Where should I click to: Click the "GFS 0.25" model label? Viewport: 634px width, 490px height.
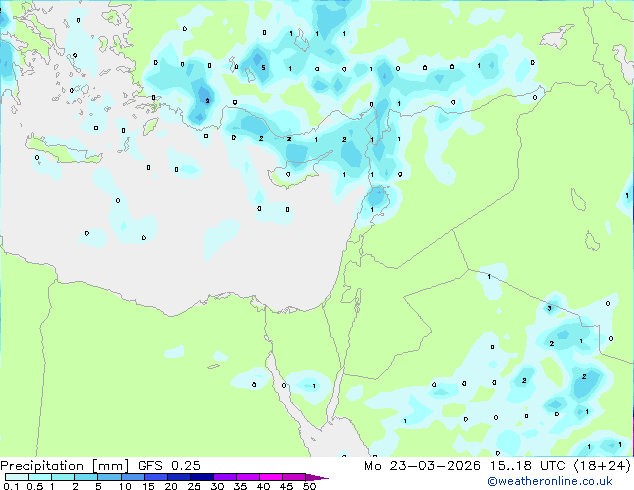click(x=169, y=466)
